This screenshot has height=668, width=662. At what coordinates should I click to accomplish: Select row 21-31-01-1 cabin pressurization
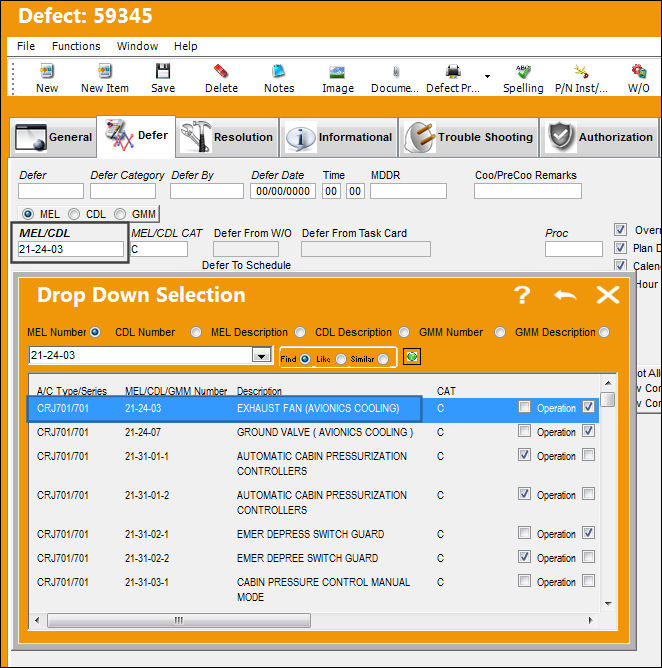point(314,464)
